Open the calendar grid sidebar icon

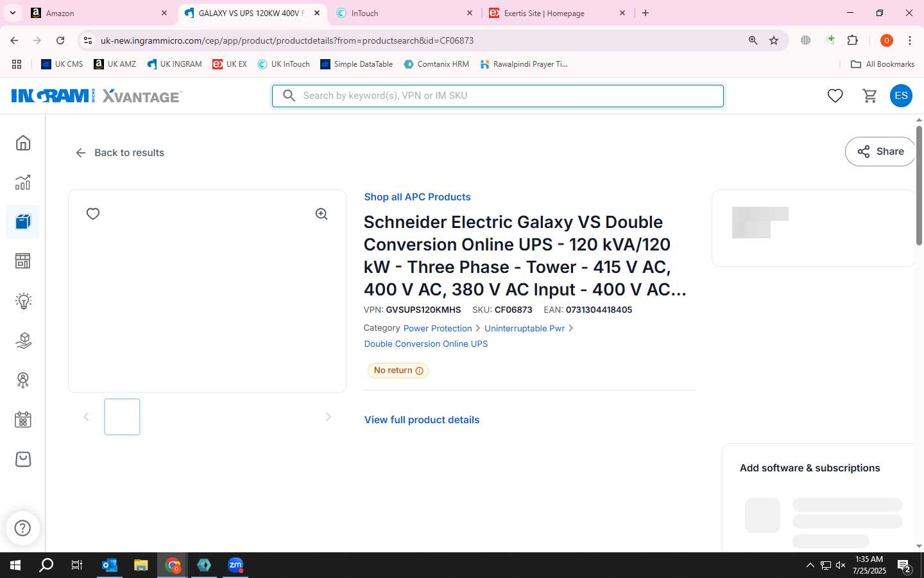pos(23,420)
